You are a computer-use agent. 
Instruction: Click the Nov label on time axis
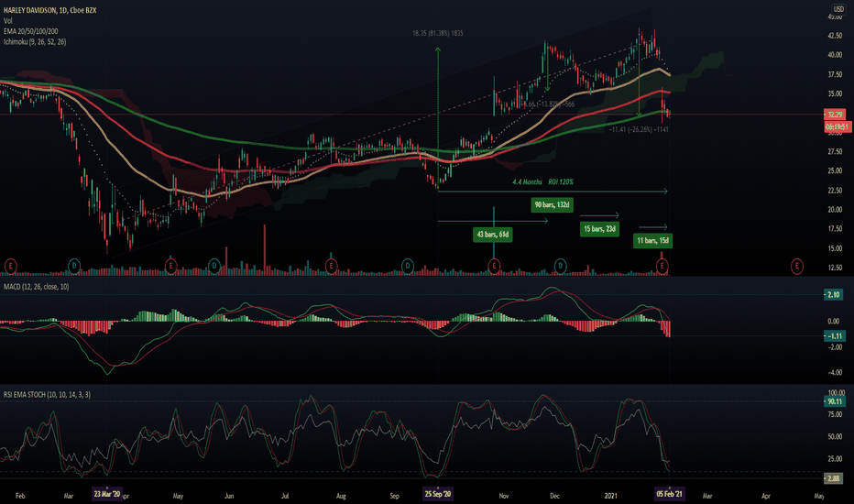click(x=504, y=496)
